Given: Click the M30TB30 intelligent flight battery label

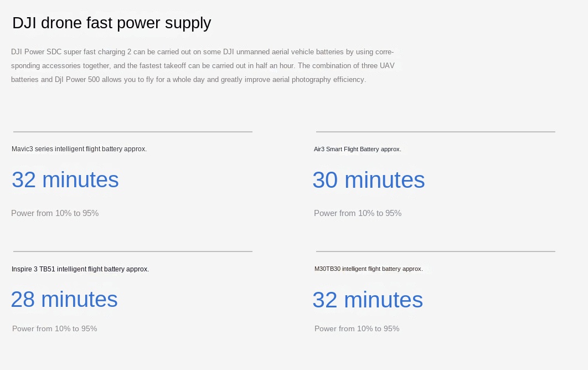Looking at the screenshot, I should [368, 269].
